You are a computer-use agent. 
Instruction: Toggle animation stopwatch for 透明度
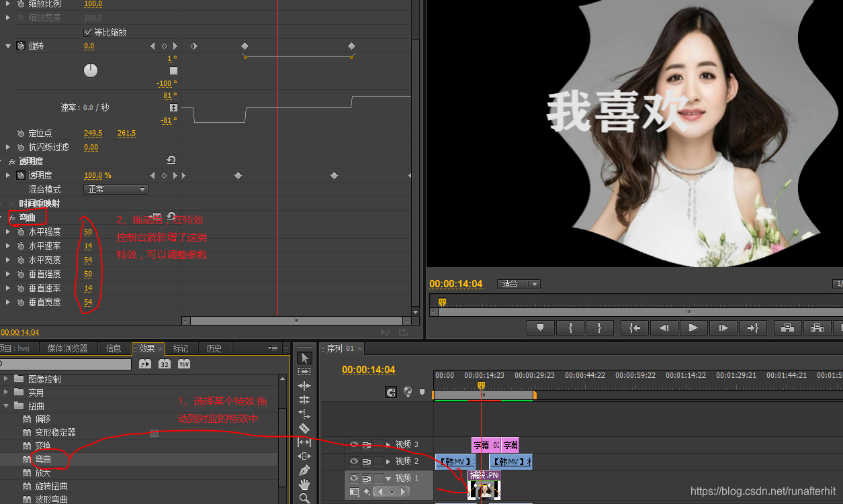coord(21,175)
